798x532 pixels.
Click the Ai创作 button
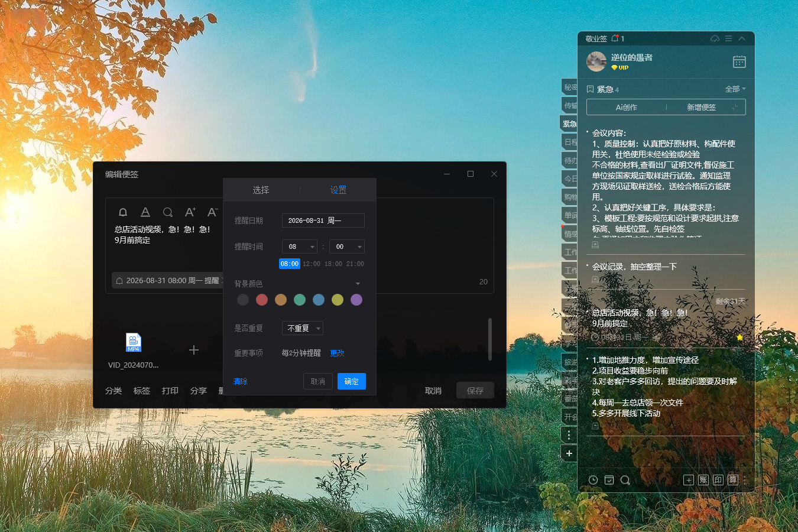point(627,108)
